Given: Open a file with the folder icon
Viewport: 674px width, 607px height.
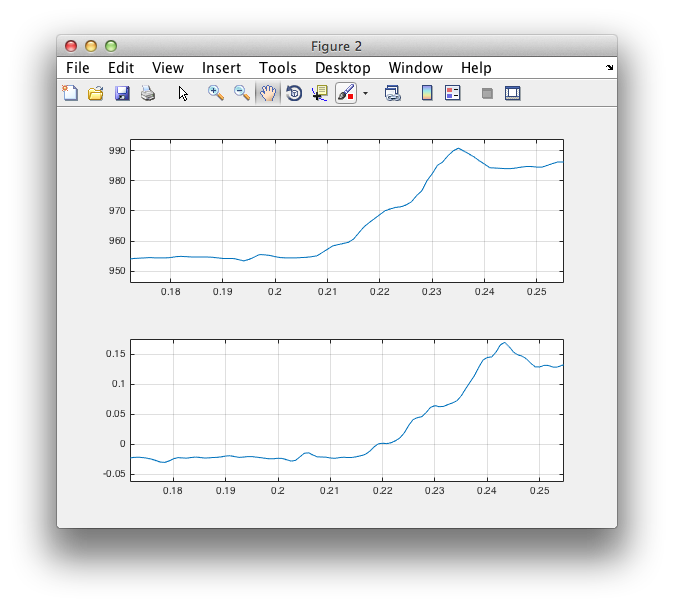Looking at the screenshot, I should point(96,93).
